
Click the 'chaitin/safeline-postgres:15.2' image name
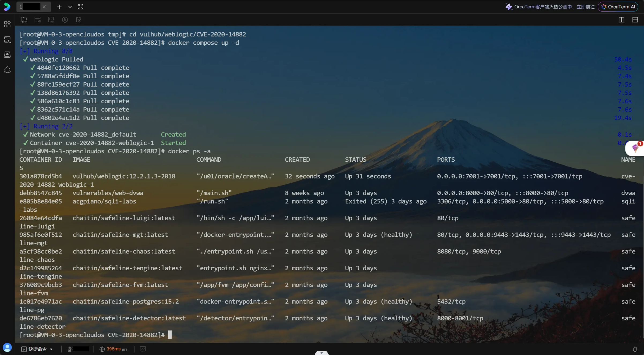[x=126, y=301]
